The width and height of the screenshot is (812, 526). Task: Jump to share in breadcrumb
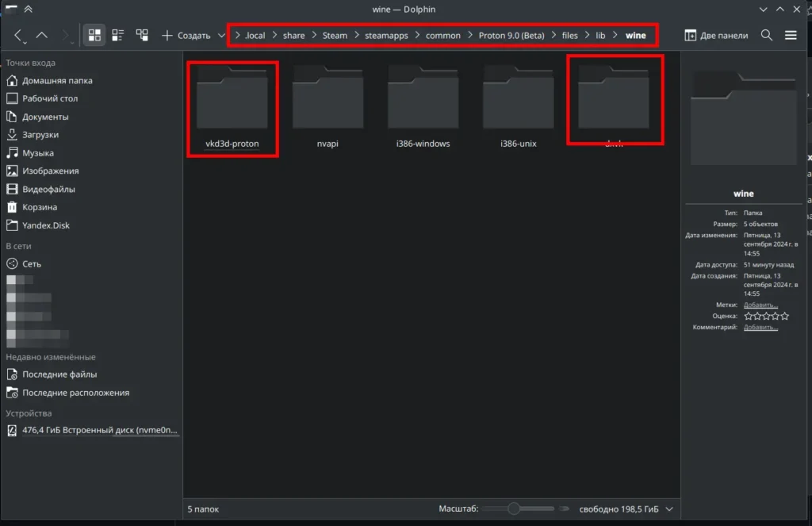[x=293, y=35]
